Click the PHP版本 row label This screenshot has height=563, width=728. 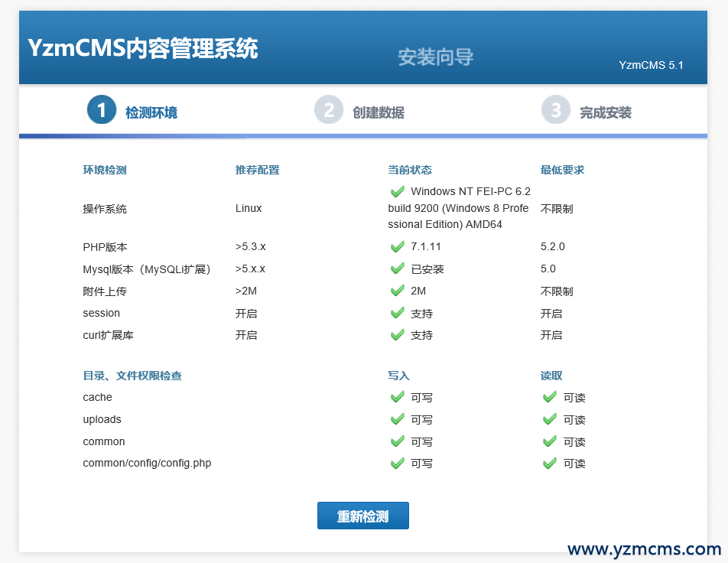105,246
